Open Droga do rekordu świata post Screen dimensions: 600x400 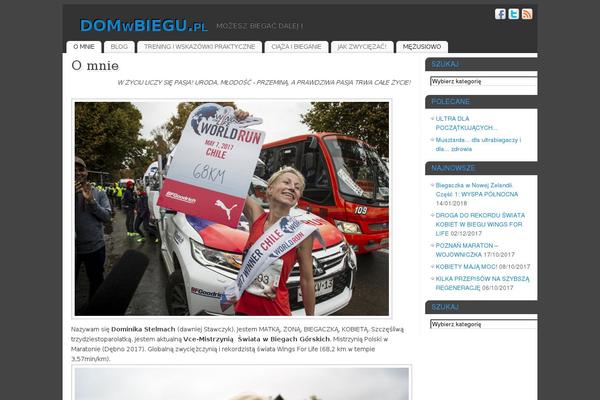480,224
